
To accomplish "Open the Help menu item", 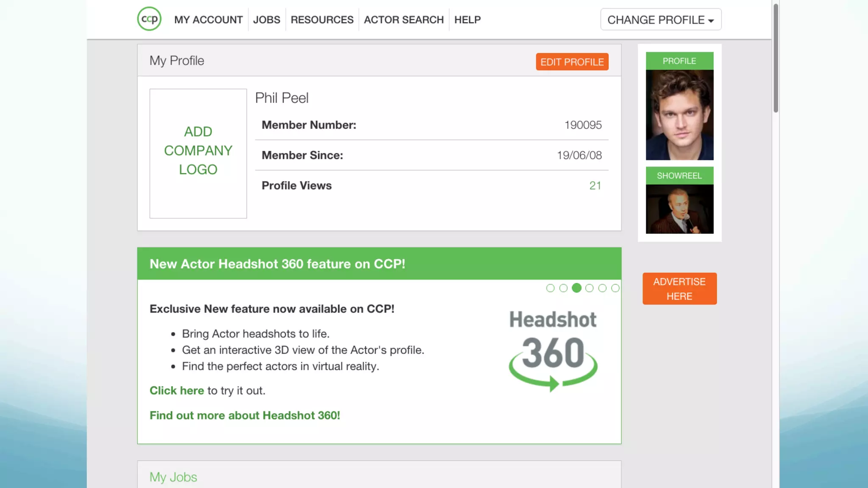I will (467, 20).
